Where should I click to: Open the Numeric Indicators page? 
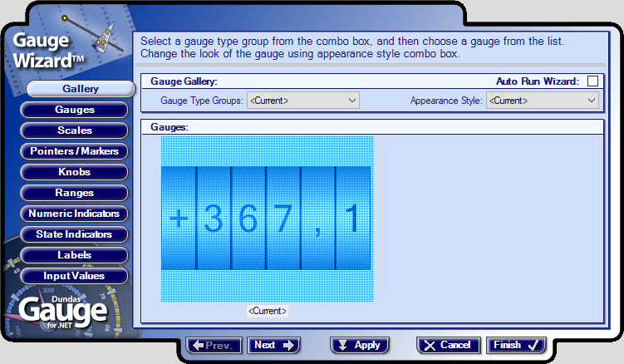click(x=74, y=214)
